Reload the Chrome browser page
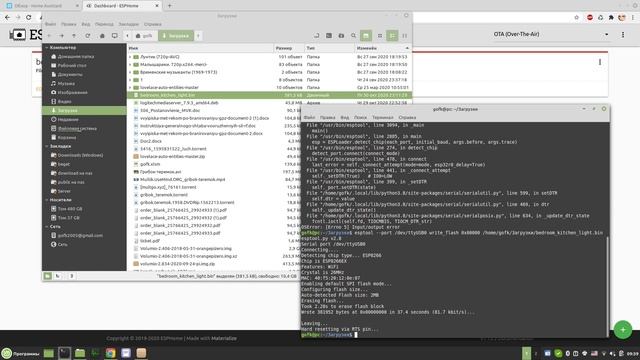This screenshot has height=360, width=640. point(29,18)
